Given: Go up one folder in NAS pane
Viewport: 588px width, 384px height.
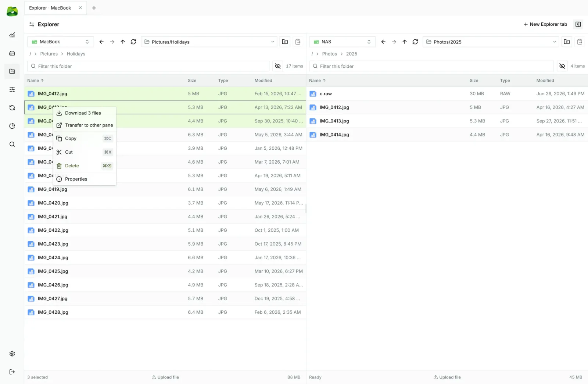Looking at the screenshot, I should click(405, 42).
